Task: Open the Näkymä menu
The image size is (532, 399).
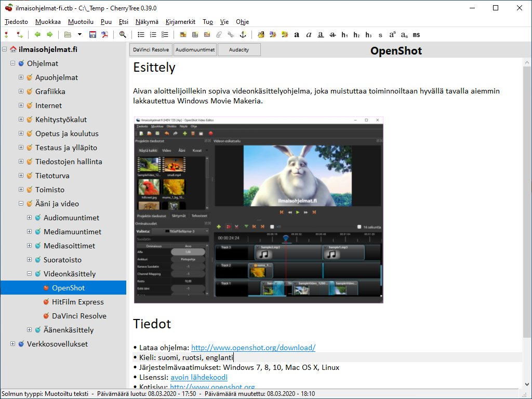Action: (147, 22)
